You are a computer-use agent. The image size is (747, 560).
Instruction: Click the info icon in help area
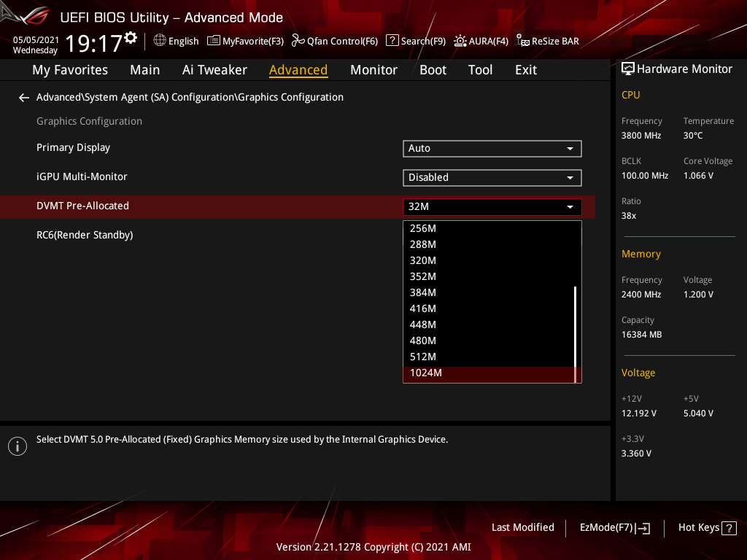pyautogui.click(x=18, y=446)
